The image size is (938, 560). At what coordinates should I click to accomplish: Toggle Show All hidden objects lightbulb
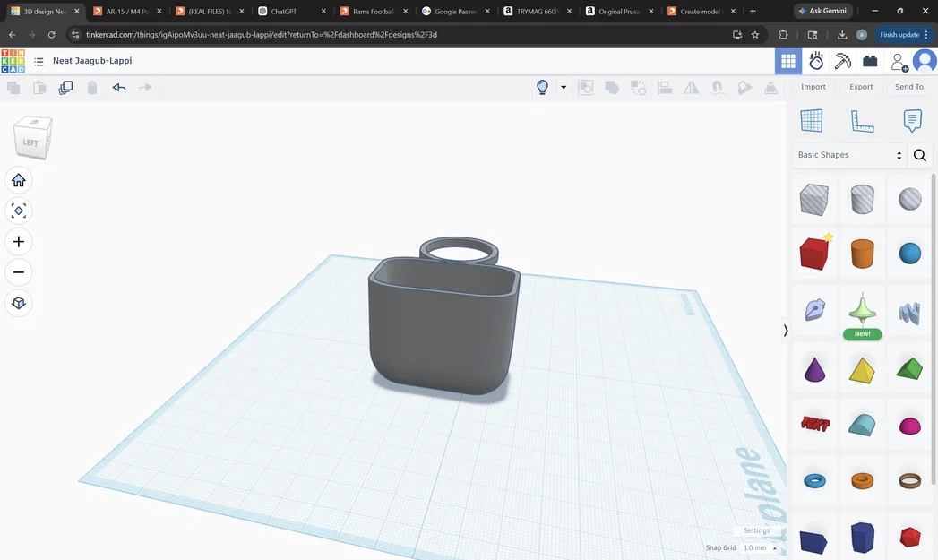[x=541, y=87]
